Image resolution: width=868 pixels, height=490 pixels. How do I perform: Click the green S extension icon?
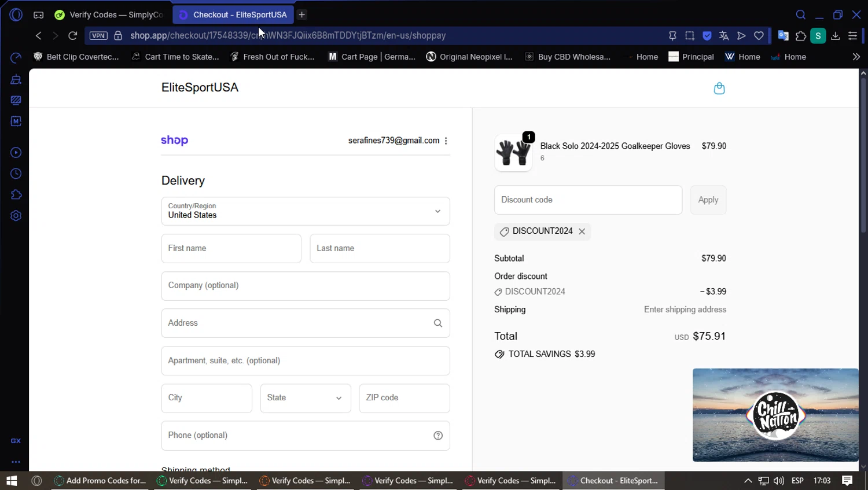tap(818, 36)
